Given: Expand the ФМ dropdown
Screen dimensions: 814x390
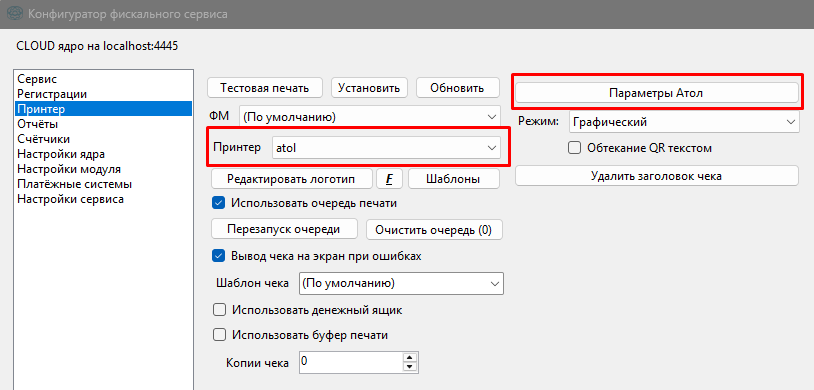Looking at the screenshot, I should point(370,117).
